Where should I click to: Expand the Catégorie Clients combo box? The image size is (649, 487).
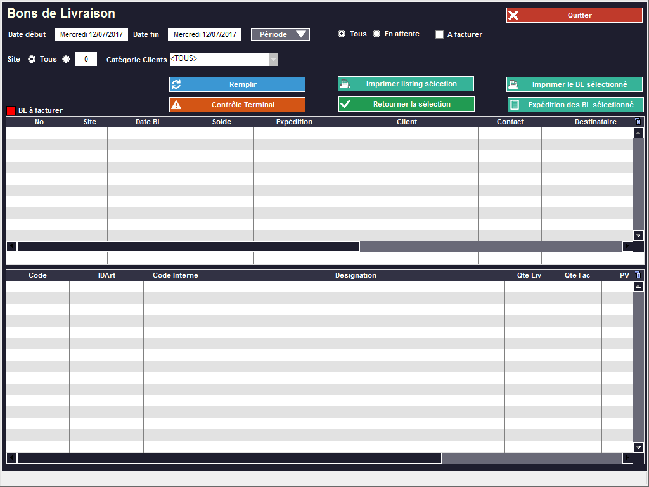click(273, 59)
